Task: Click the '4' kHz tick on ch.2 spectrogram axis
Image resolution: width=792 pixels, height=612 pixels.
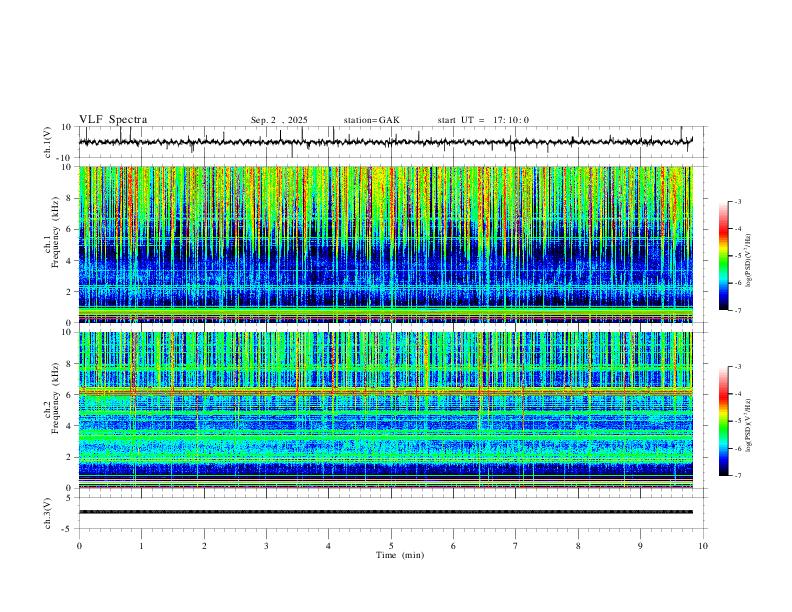Action: pyautogui.click(x=69, y=426)
